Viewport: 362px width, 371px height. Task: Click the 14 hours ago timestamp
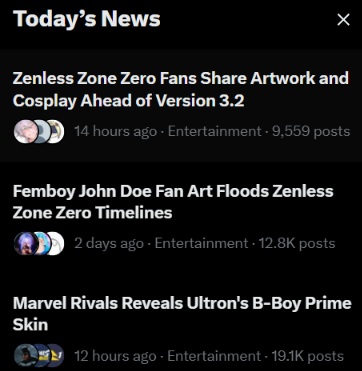115,132
